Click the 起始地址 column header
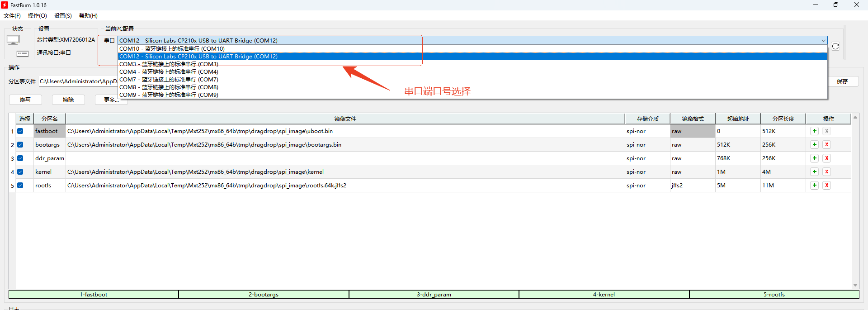This screenshot has width=868, height=310. coord(738,119)
